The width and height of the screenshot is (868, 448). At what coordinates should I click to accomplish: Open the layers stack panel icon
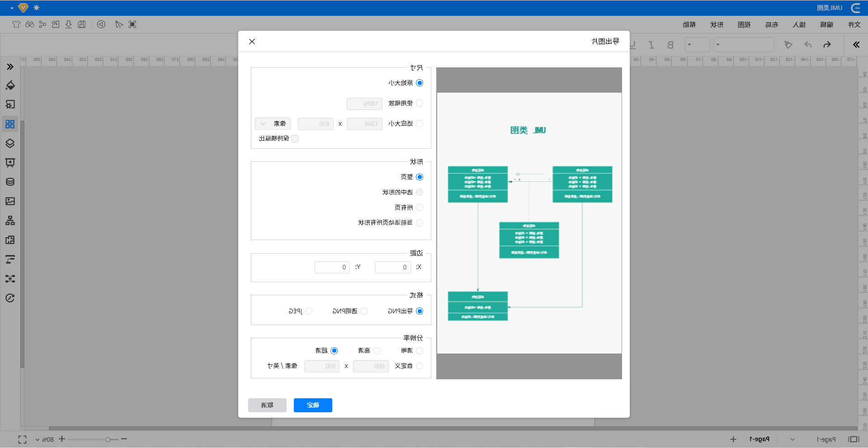tap(10, 143)
